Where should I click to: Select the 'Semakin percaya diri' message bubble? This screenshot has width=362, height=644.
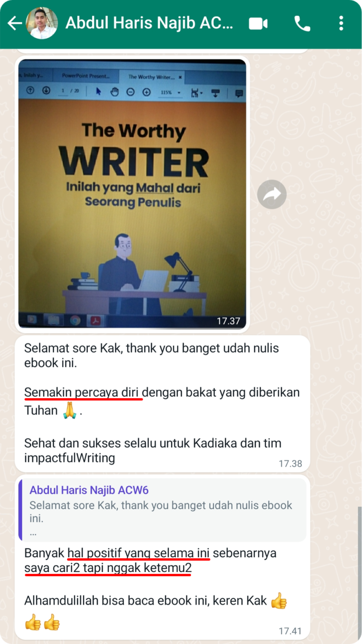click(163, 404)
